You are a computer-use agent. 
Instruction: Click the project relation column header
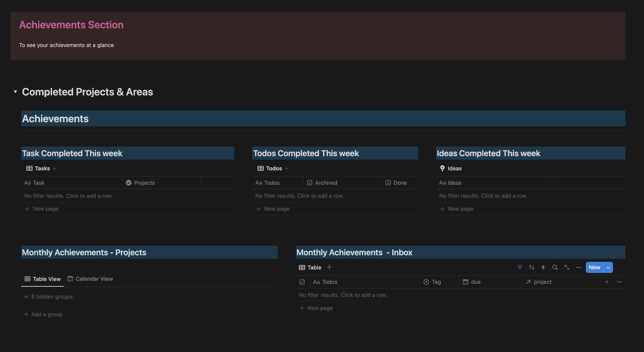(561, 282)
